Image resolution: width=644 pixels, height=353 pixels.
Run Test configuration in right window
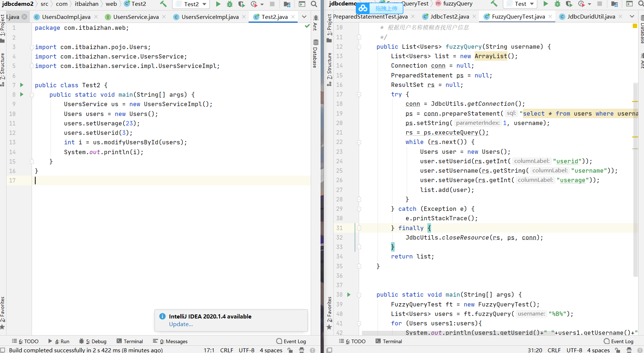pyautogui.click(x=546, y=4)
